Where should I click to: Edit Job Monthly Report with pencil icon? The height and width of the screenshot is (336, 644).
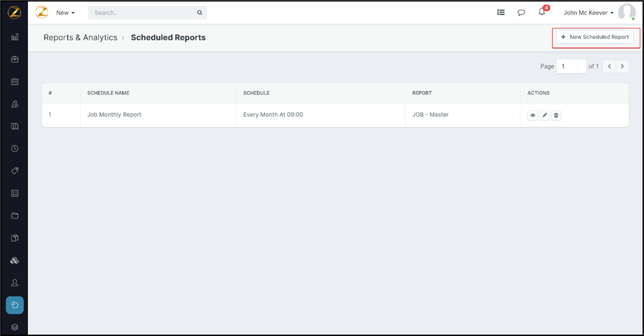(x=545, y=115)
